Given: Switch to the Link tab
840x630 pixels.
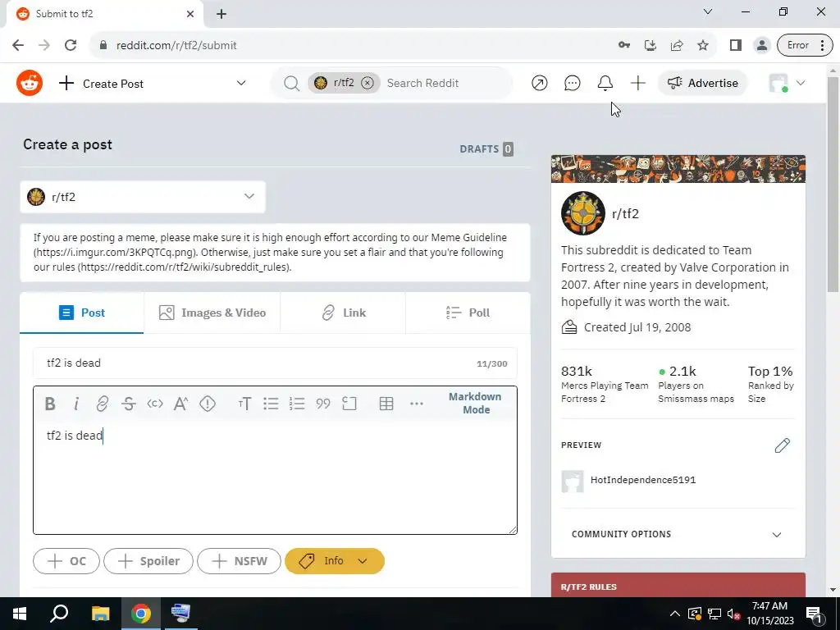Looking at the screenshot, I should pos(344,313).
